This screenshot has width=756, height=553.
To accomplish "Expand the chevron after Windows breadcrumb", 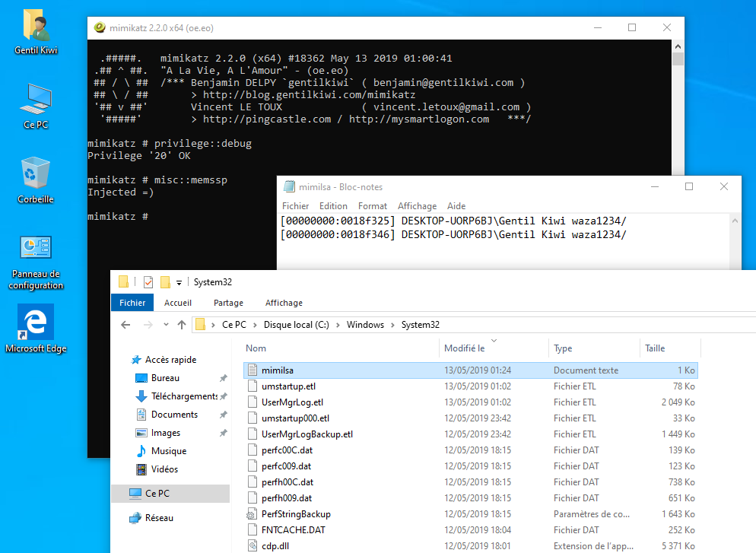I will coord(392,325).
